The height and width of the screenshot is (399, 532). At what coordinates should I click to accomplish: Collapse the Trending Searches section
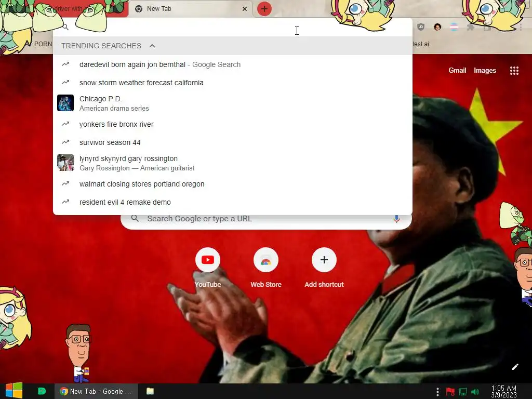tap(152, 46)
